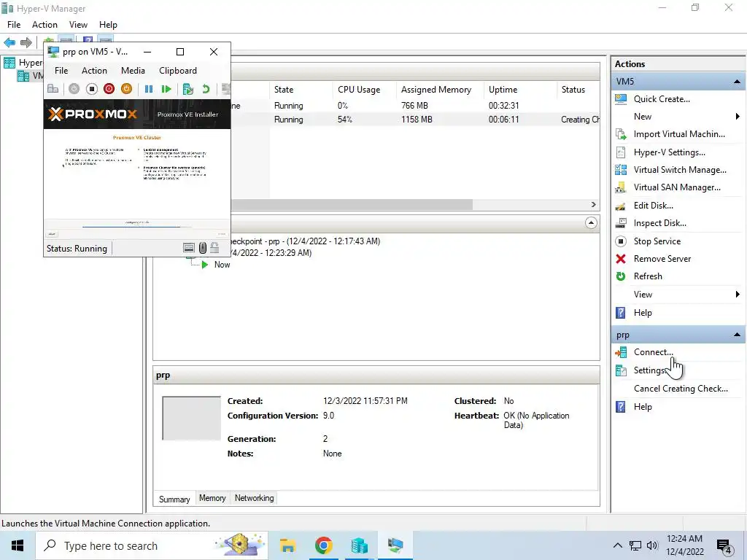Open the Help menu in Hyper-V Manager
Image resolution: width=747 pixels, height=560 pixels.
pos(108,25)
